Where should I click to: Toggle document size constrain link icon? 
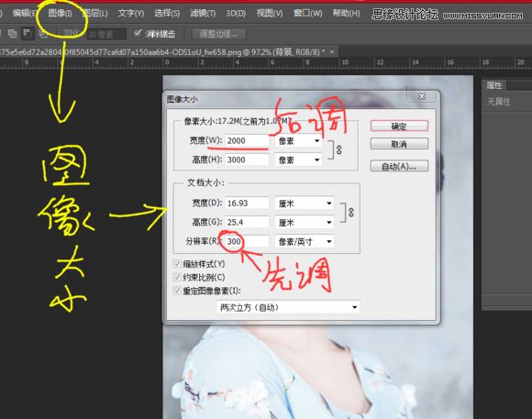click(x=350, y=213)
